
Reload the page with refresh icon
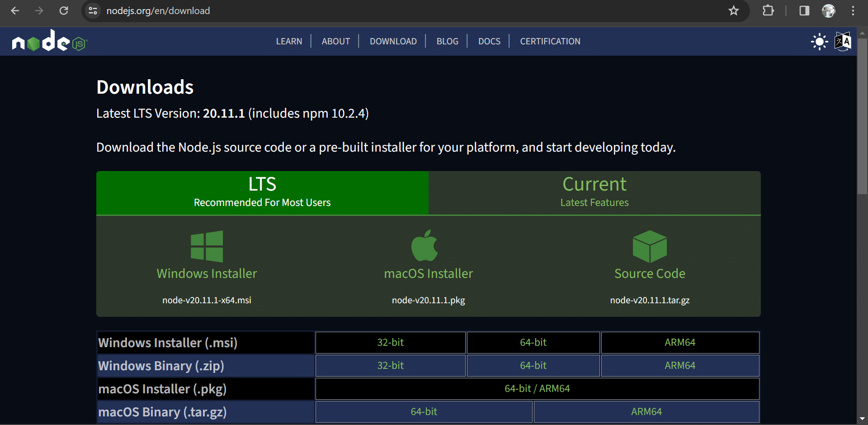(64, 10)
